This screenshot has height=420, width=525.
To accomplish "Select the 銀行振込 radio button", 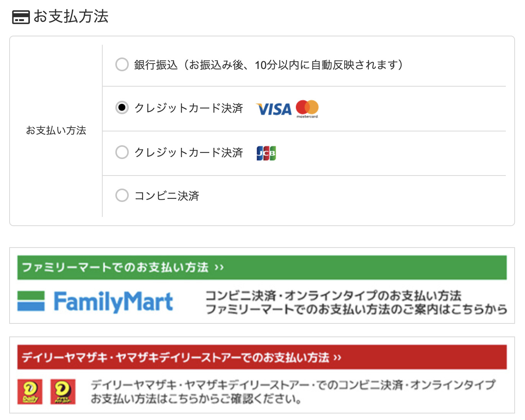I will (x=122, y=64).
